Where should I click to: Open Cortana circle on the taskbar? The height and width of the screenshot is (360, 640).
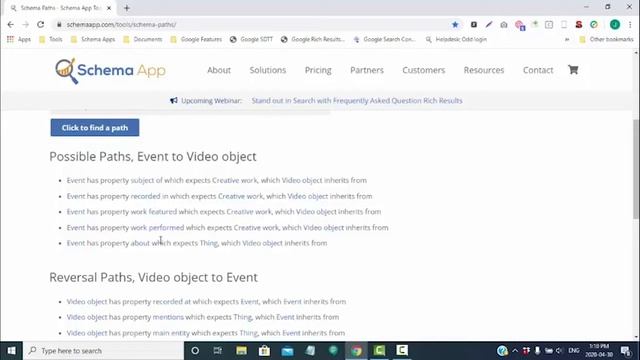195,351
